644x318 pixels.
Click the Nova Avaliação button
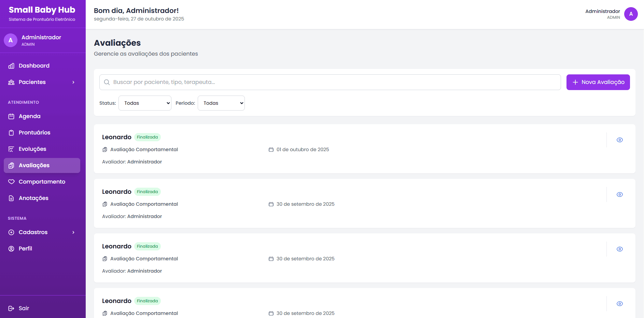point(598,82)
